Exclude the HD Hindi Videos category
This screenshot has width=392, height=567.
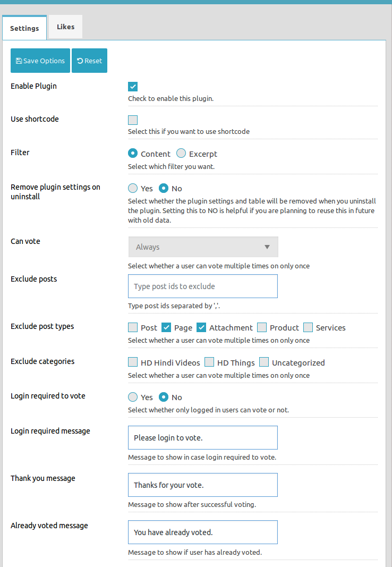pyautogui.click(x=133, y=362)
